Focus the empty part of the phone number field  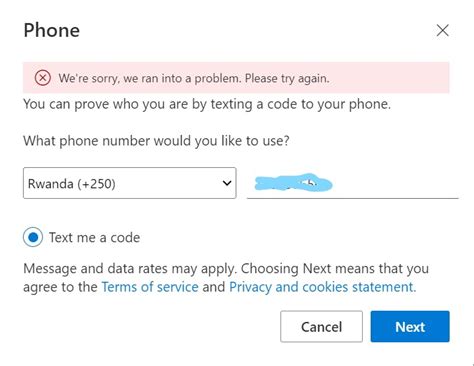coord(396,183)
